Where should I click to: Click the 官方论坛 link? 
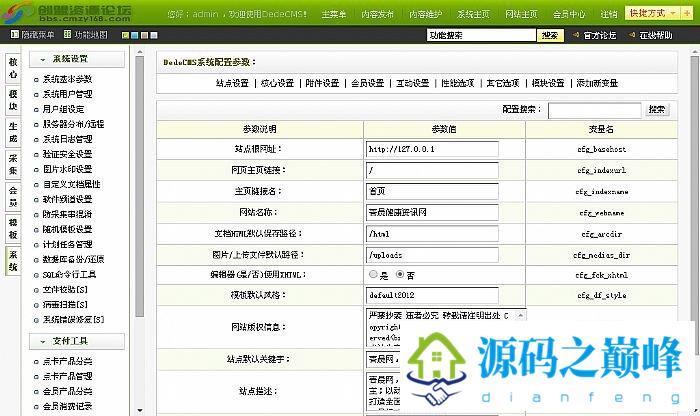click(x=600, y=35)
